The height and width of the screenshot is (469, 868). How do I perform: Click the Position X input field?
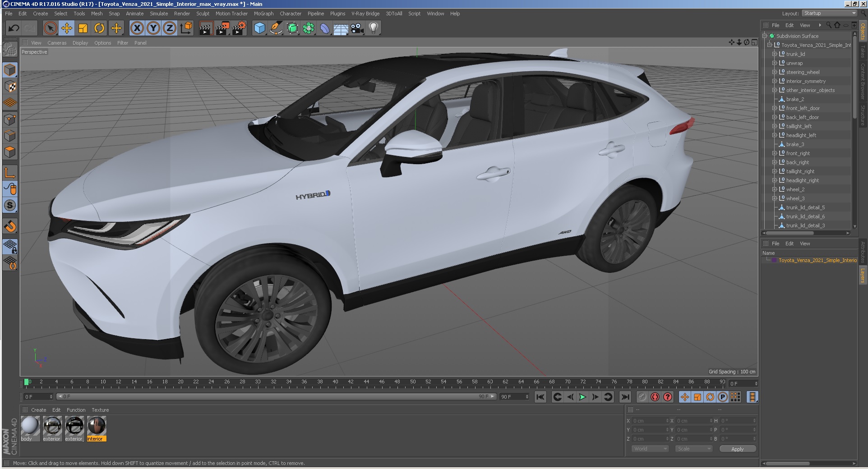click(x=650, y=421)
